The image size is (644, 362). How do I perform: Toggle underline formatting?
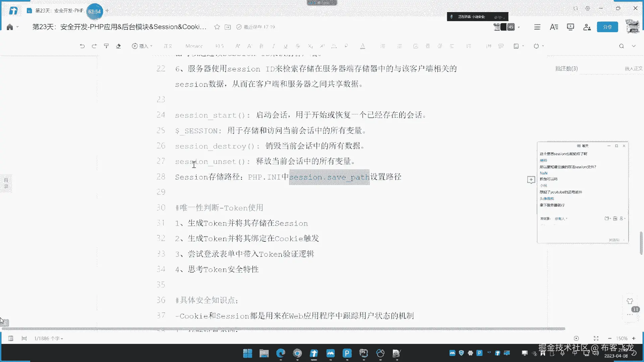click(x=285, y=46)
